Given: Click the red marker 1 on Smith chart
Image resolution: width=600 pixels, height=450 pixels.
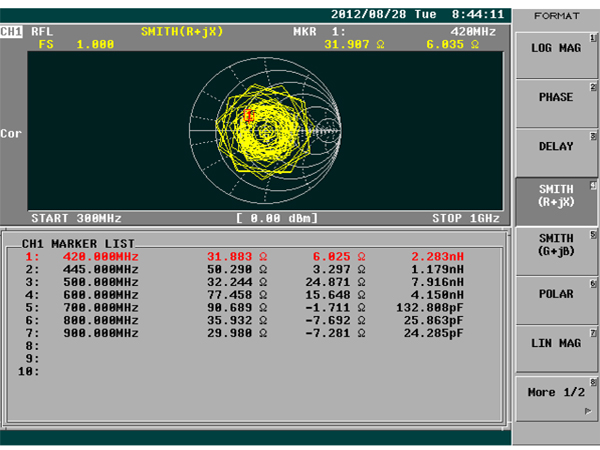Looking at the screenshot, I should [x=248, y=115].
